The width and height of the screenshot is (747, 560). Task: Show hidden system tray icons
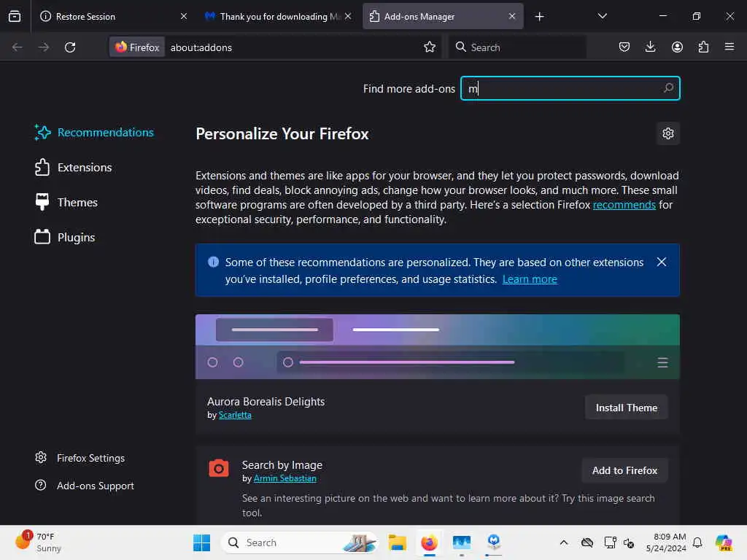coord(564,542)
